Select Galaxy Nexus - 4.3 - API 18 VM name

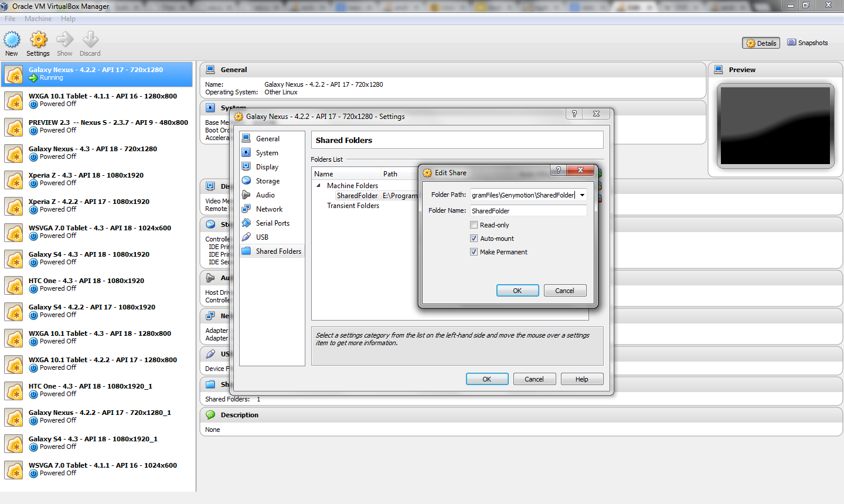(93, 149)
